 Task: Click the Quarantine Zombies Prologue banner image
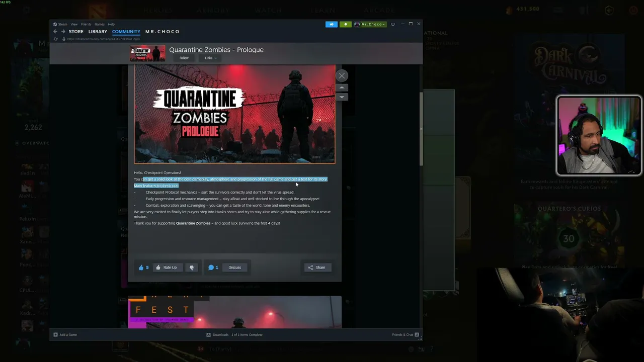point(234,114)
